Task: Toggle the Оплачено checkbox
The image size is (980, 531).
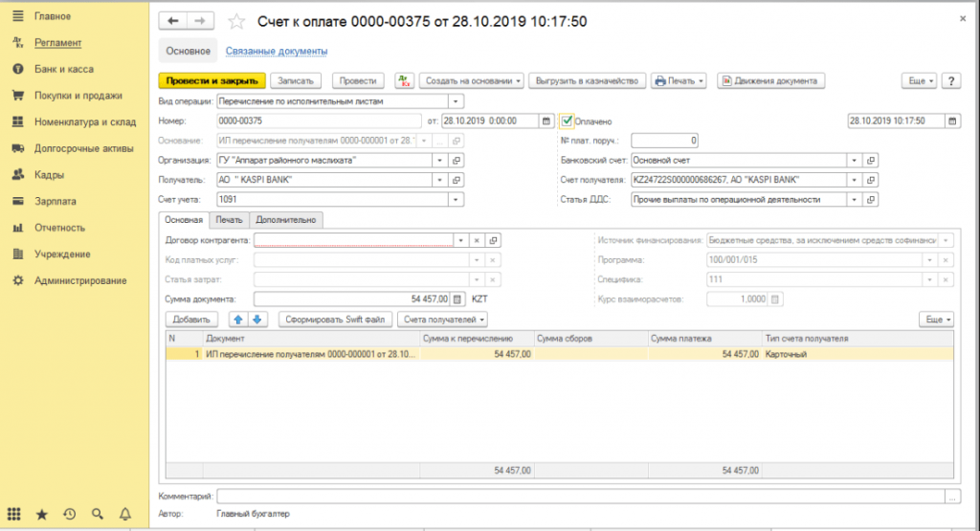Action: [568, 121]
